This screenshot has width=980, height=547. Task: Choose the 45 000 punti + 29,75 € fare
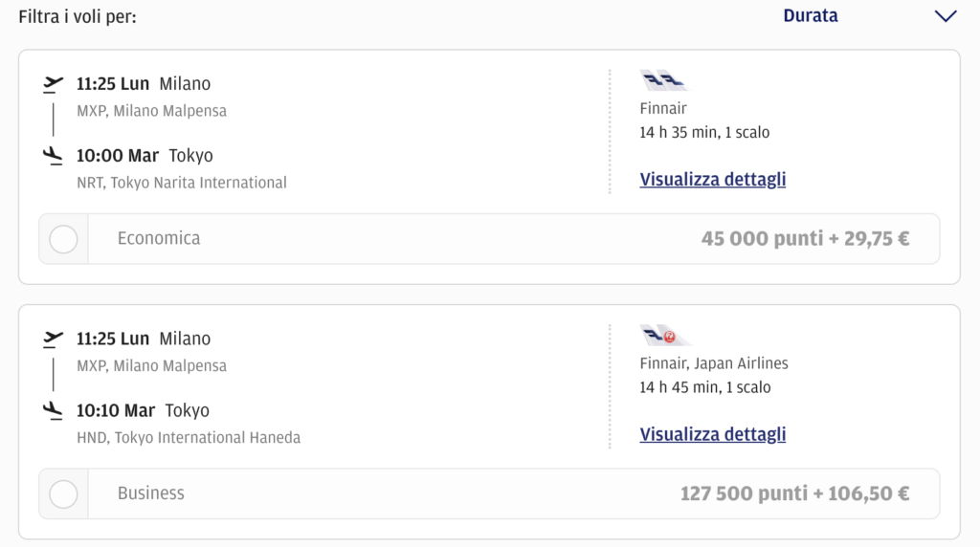point(805,238)
